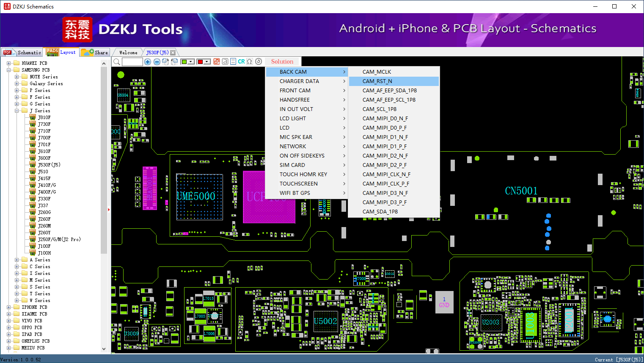The image size is (644, 363).
Task: Open MIC SPK EAR submenu
Action: point(307,137)
